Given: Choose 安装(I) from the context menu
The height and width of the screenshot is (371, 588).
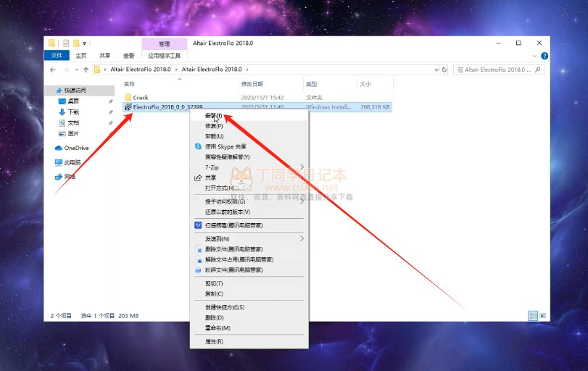Looking at the screenshot, I should [249, 116].
